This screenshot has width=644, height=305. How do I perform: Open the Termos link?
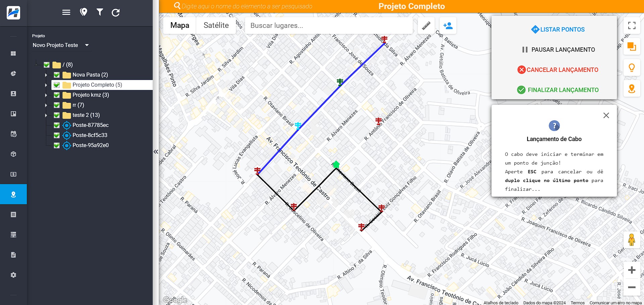click(x=578, y=303)
